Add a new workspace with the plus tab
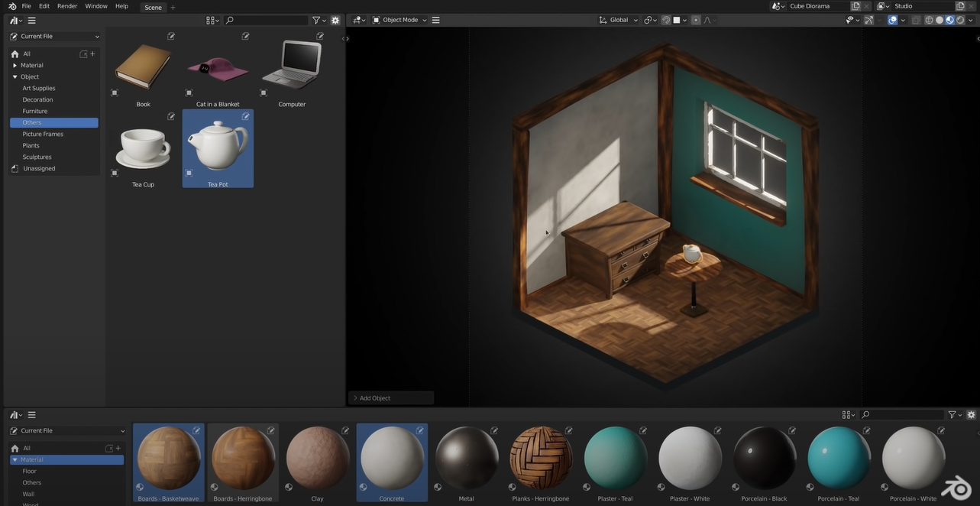This screenshot has width=980, height=506. click(x=173, y=7)
